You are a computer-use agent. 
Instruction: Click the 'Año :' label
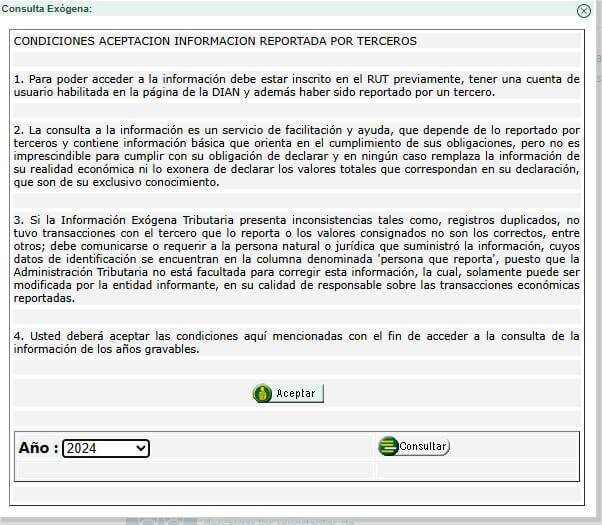[38, 448]
